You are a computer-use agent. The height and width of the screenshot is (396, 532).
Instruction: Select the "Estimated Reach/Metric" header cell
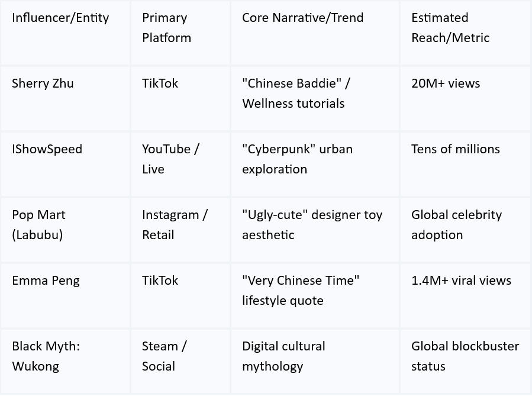click(x=450, y=28)
